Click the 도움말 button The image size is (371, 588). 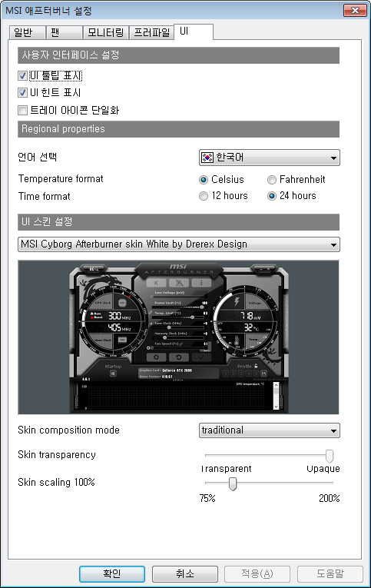[x=330, y=573]
